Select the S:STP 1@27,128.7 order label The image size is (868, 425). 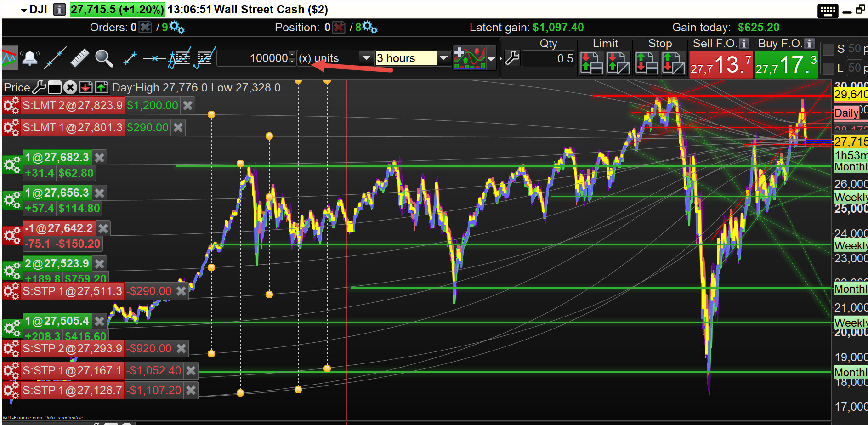tap(73, 391)
